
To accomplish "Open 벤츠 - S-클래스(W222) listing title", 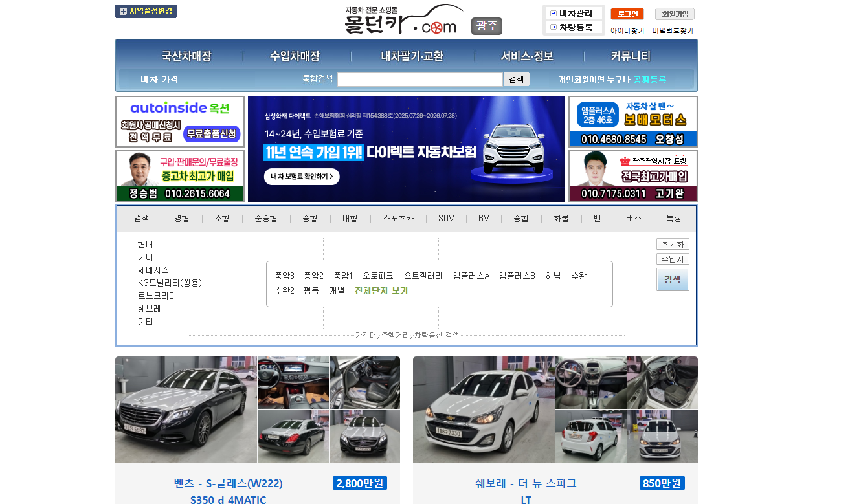I will [228, 483].
